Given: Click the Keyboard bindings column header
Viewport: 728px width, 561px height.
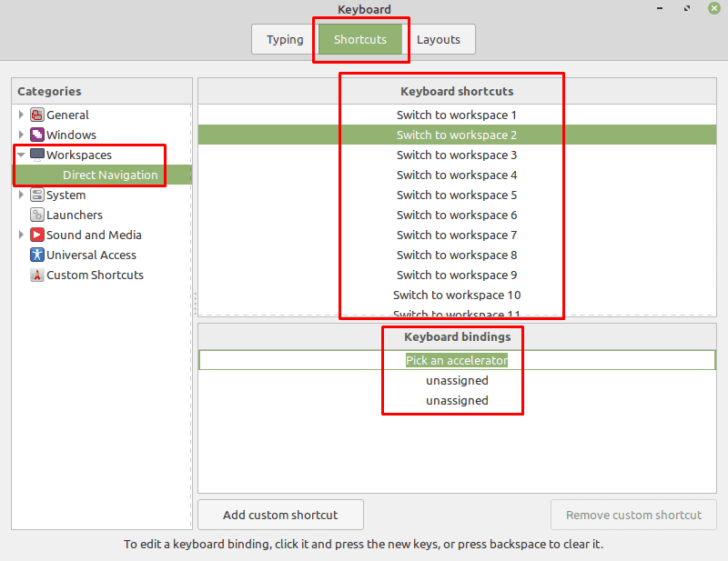Looking at the screenshot, I should pos(457,336).
